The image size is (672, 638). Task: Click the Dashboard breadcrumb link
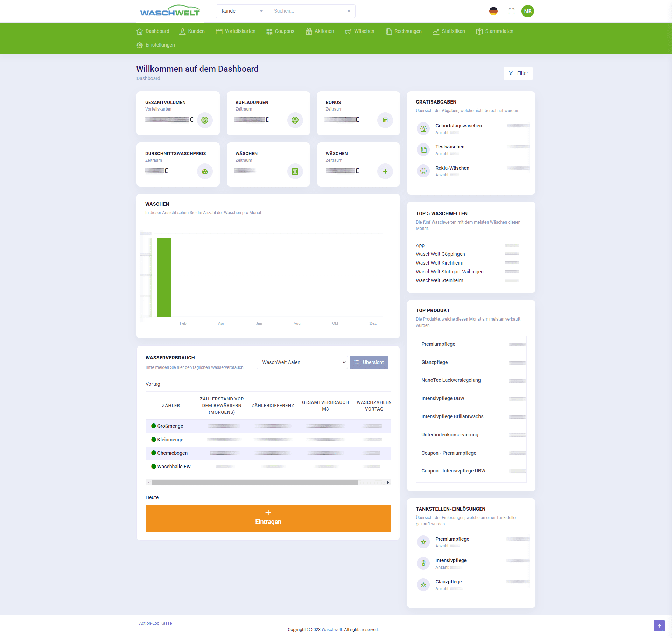pyautogui.click(x=148, y=78)
